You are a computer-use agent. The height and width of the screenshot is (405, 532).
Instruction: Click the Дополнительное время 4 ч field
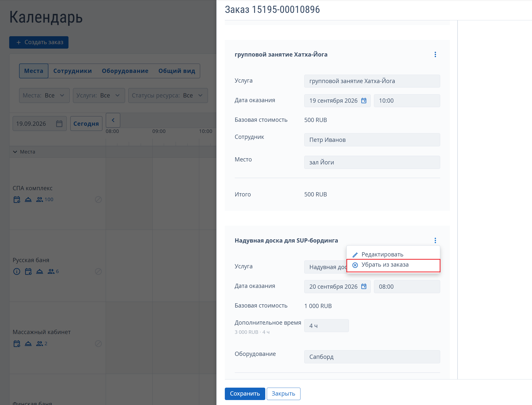(x=326, y=326)
